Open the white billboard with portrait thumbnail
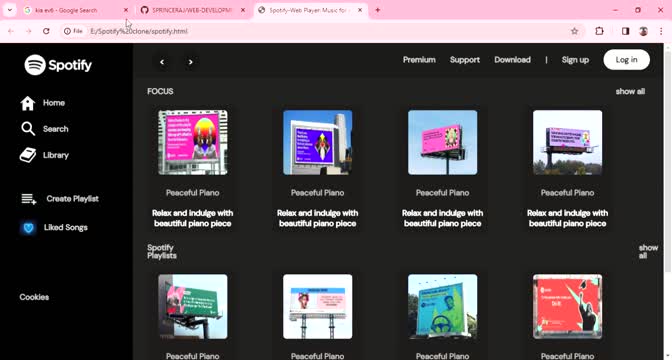 [x=318, y=306]
